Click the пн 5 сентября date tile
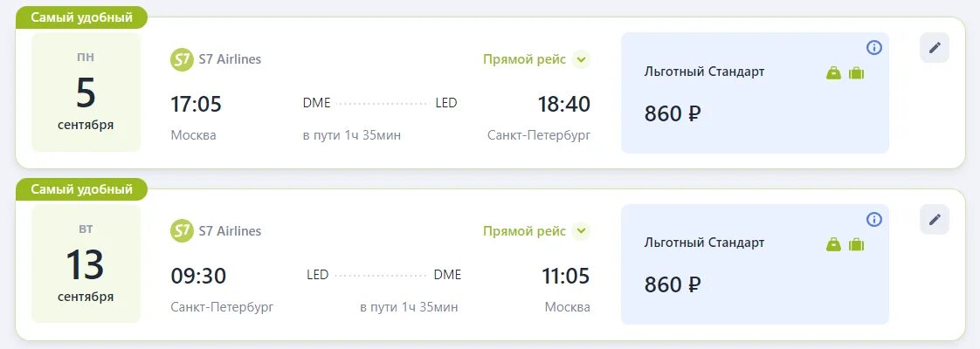 click(86, 92)
